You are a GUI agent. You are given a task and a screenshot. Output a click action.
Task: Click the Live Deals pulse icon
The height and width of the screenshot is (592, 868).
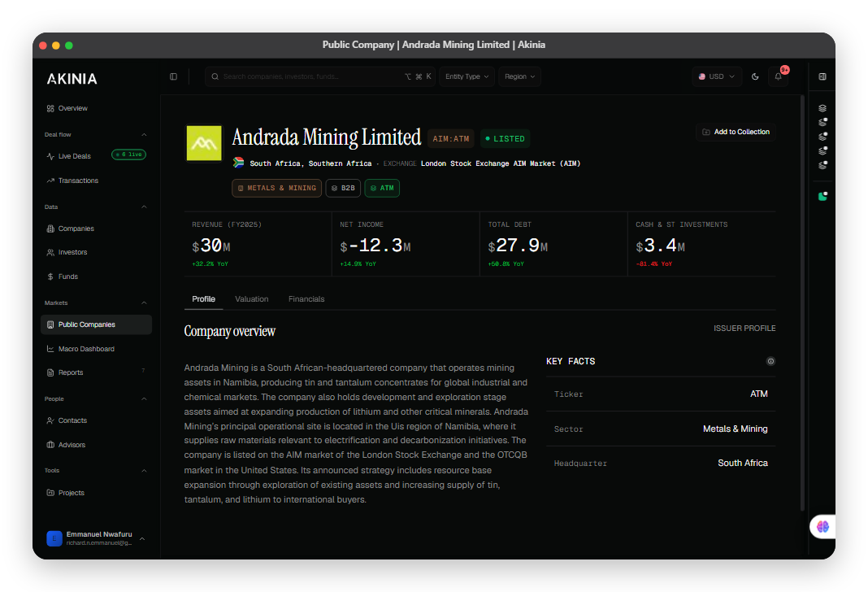pos(50,156)
